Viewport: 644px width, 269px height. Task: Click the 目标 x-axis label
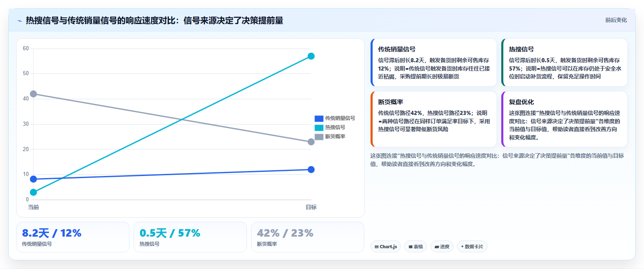tap(311, 207)
